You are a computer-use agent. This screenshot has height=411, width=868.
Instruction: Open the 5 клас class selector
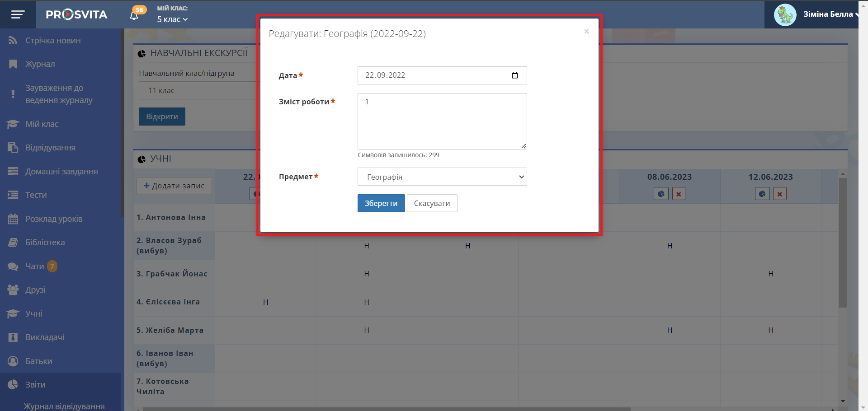172,19
